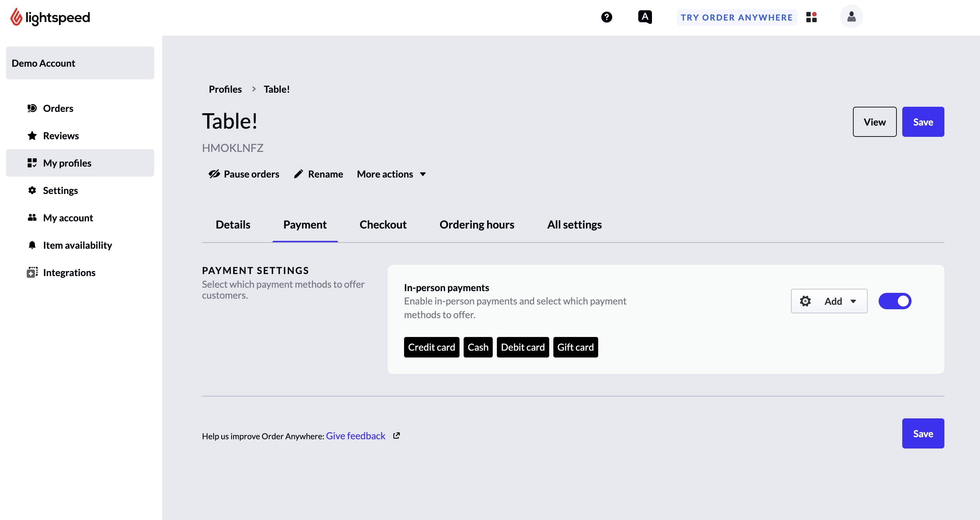Image resolution: width=980 pixels, height=520 pixels.
Task: Click the Orders sidebar icon
Action: click(x=32, y=107)
